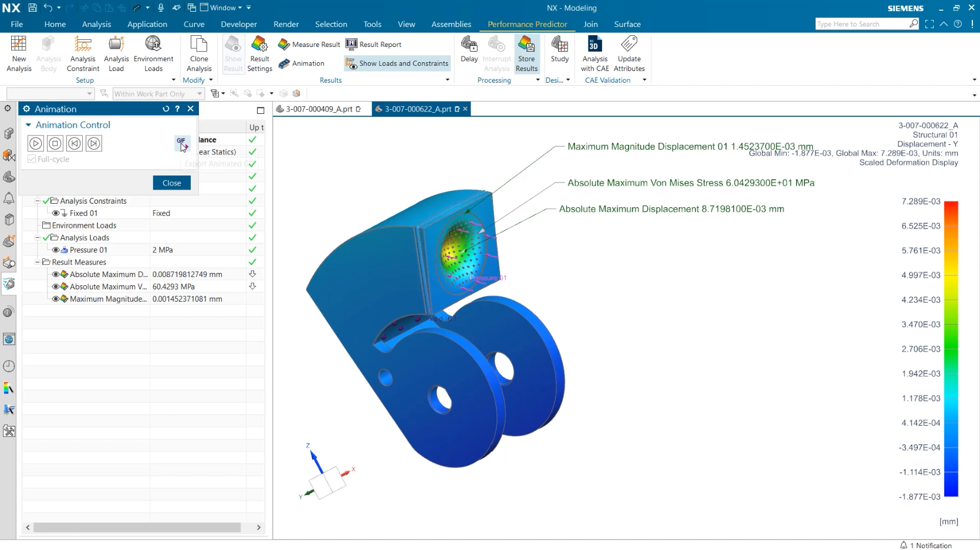This screenshot has width=980, height=550.
Task: Switch to the 3-007-000409_A.prt tab
Action: click(x=319, y=109)
